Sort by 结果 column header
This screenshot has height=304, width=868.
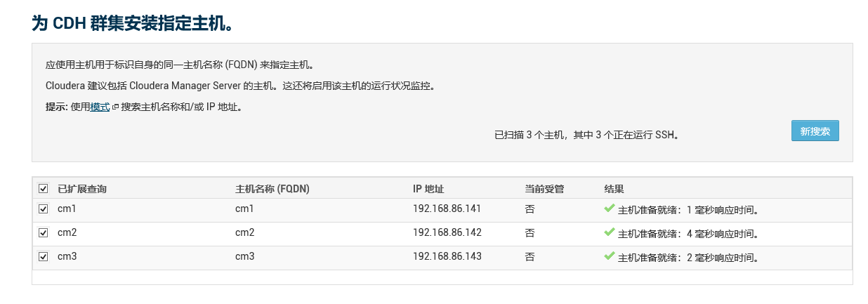[x=614, y=189]
